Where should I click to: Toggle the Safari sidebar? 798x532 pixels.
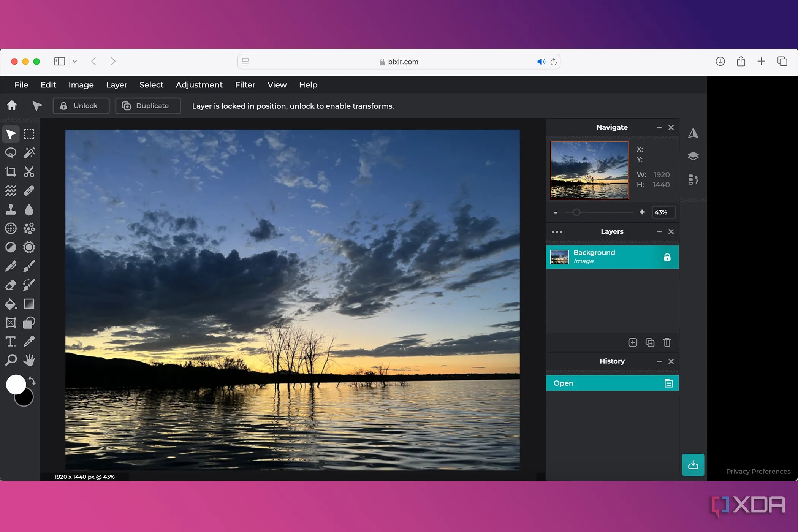tap(60, 61)
